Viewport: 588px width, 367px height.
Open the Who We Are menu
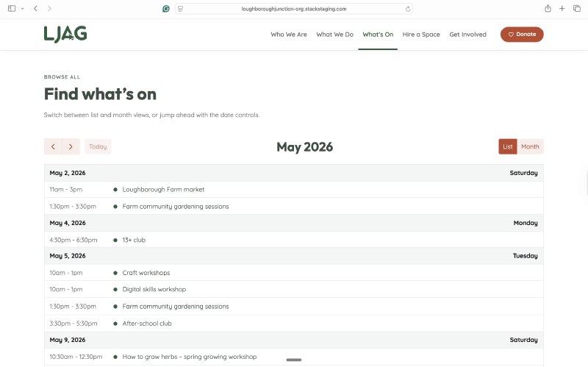(x=289, y=35)
